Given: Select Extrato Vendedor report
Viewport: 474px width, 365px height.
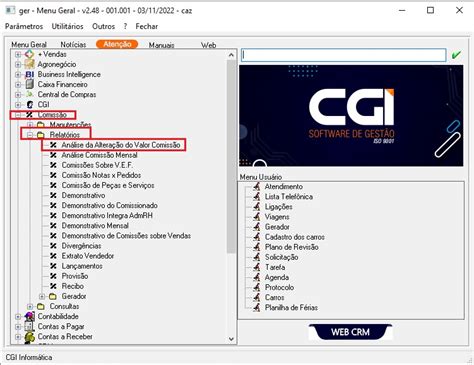Looking at the screenshot, I should (88, 256).
